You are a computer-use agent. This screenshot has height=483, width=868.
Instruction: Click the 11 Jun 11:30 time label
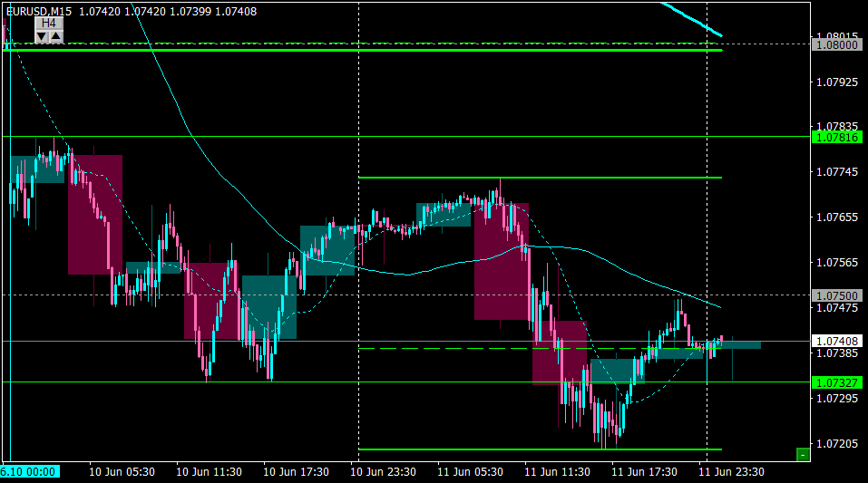pos(557,472)
